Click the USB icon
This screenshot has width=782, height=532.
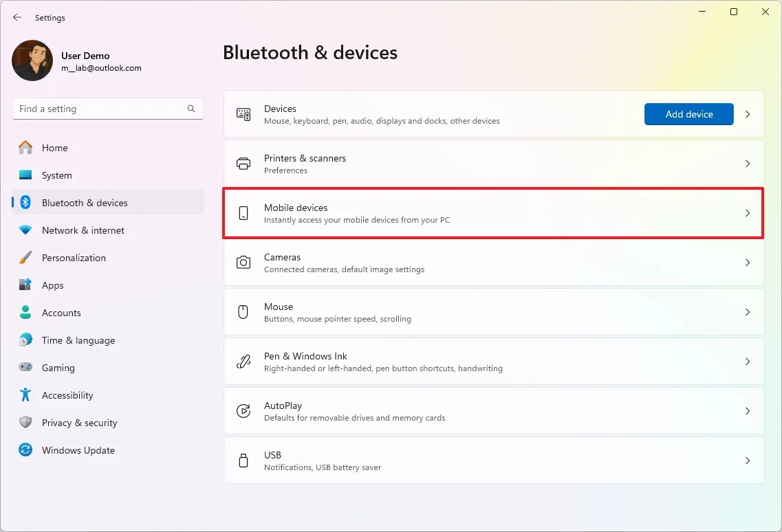tap(243, 461)
